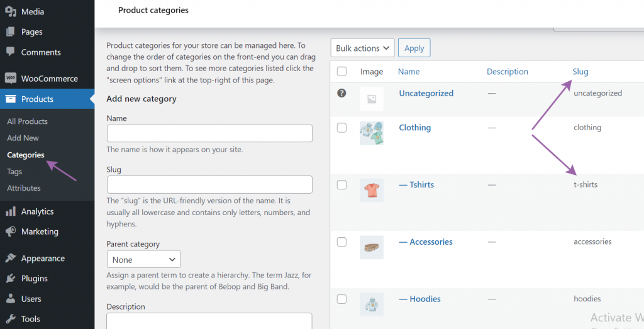The width and height of the screenshot is (644, 329).
Task: Click the Pages icon in sidebar
Action: point(11,31)
